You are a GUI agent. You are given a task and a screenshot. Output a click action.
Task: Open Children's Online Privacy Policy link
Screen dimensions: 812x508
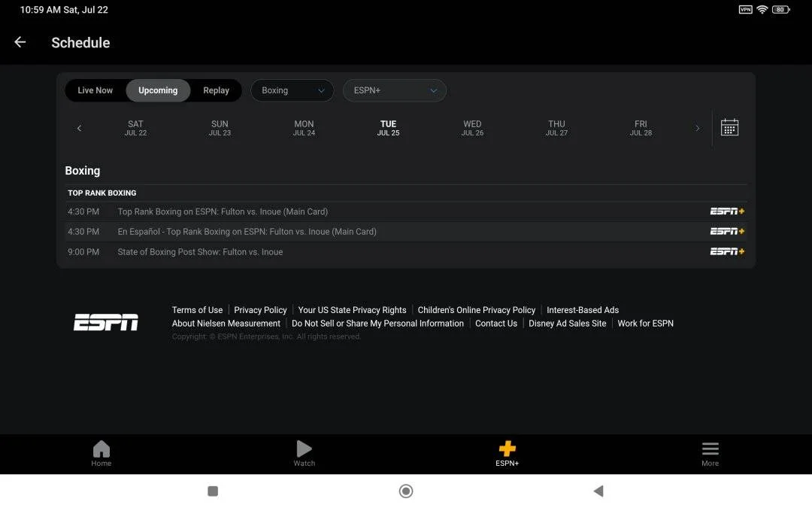pos(477,310)
